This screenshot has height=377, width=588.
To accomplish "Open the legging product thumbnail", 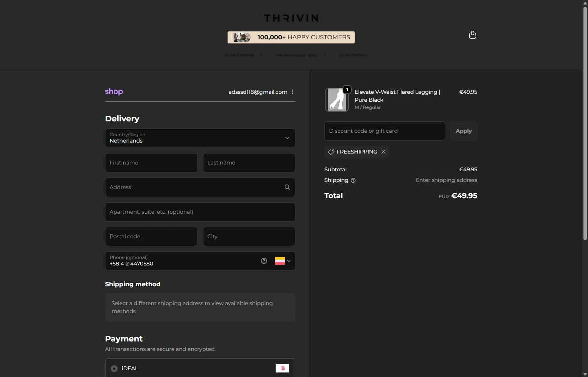I will click(337, 99).
